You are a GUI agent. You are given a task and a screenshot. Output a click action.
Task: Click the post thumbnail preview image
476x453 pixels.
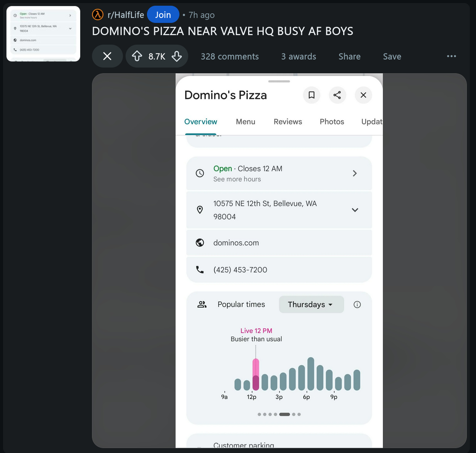click(43, 34)
